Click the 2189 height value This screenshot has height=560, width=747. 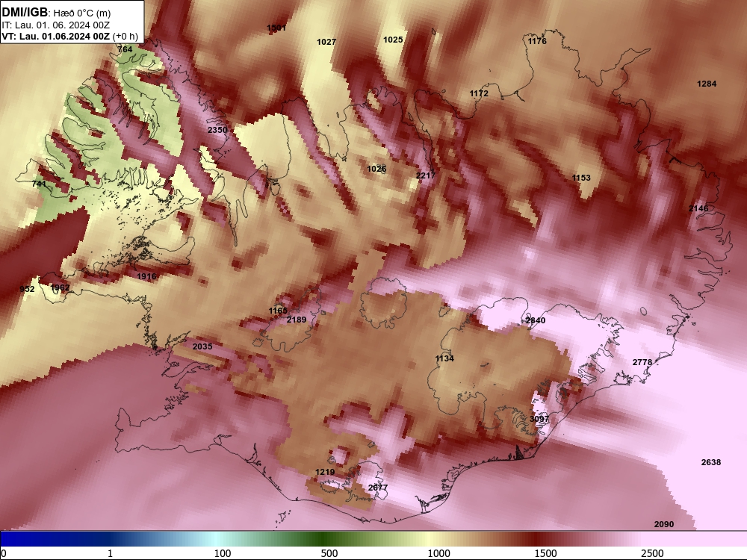pyautogui.click(x=297, y=320)
